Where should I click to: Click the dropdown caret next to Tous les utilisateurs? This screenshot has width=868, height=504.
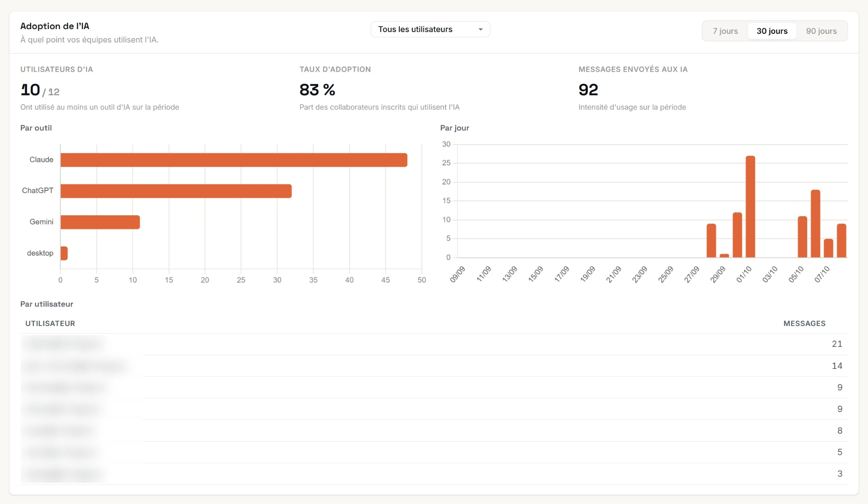click(x=480, y=30)
